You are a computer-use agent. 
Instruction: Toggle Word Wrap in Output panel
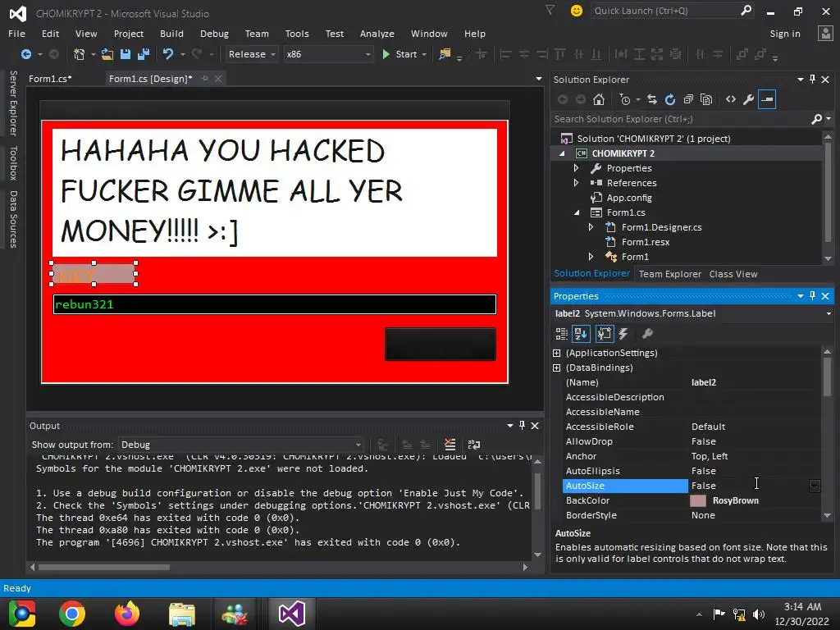(473, 444)
